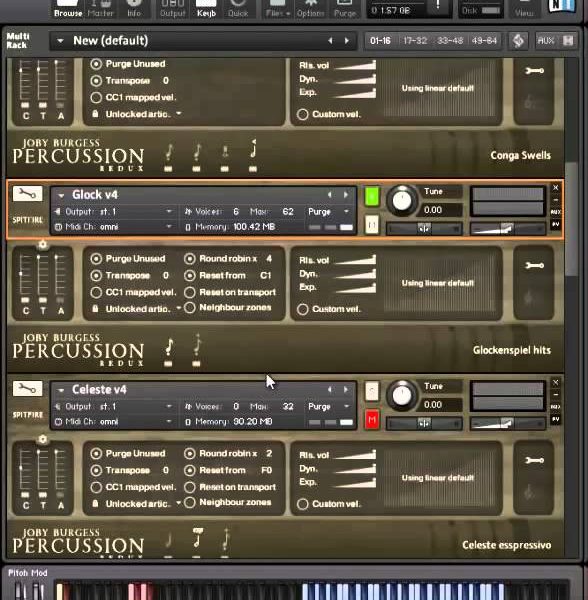Go to next multi preset arrow
The image size is (588, 600).
tap(347, 41)
